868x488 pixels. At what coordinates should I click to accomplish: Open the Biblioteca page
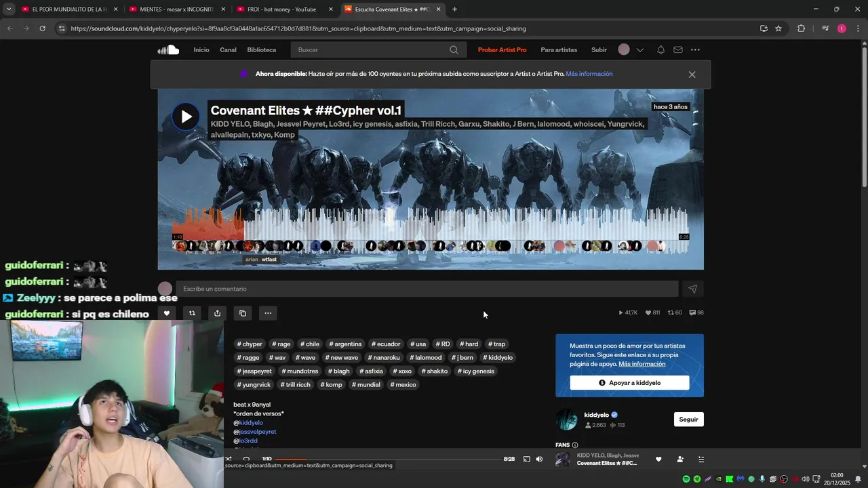pyautogui.click(x=262, y=49)
